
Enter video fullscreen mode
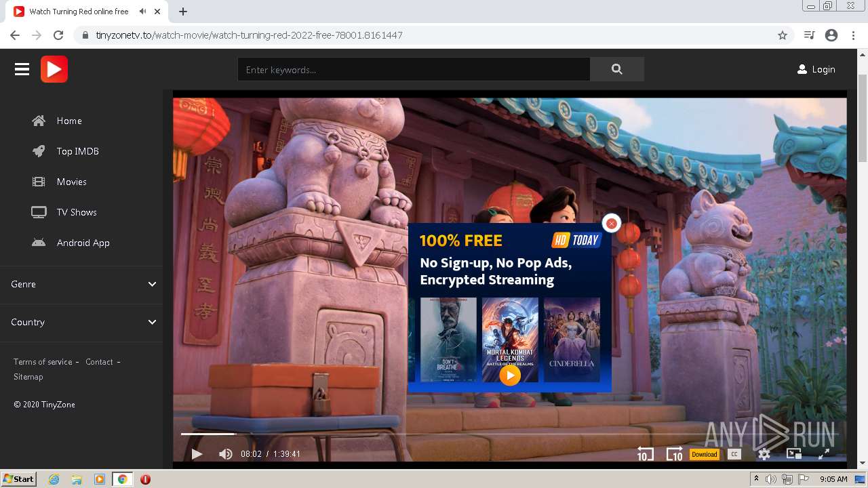(x=824, y=454)
